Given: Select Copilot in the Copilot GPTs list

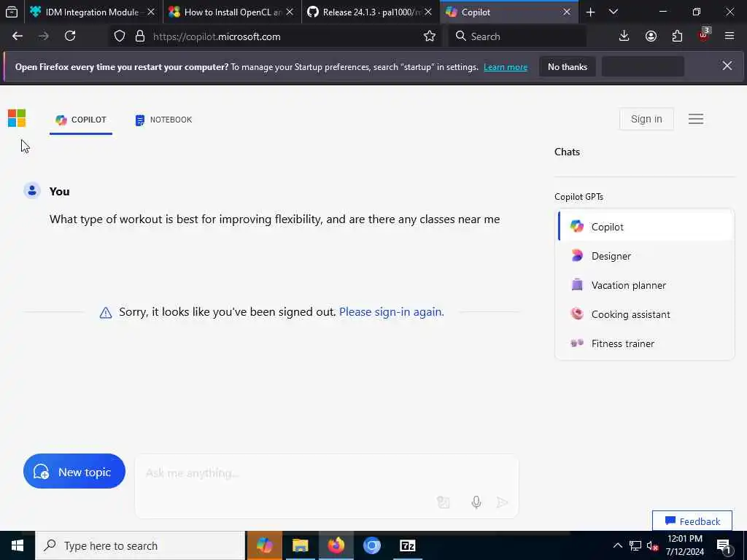Looking at the screenshot, I should click(646, 227).
